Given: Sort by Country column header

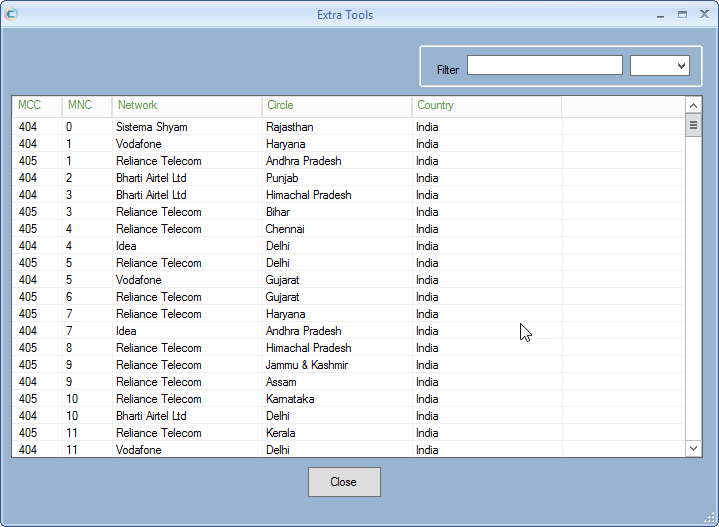Looking at the screenshot, I should coord(487,105).
